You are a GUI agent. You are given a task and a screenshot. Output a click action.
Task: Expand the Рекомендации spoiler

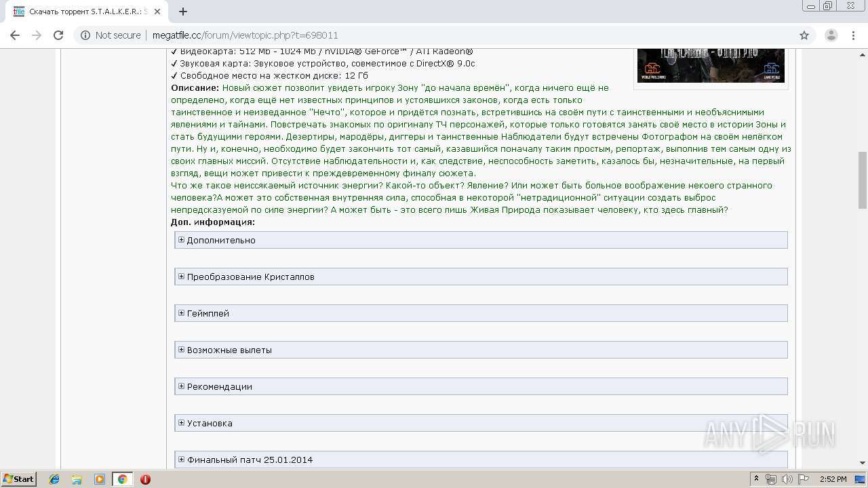[481, 386]
